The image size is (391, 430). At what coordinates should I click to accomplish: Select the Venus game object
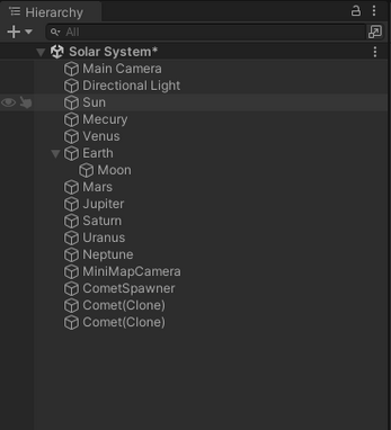101,136
